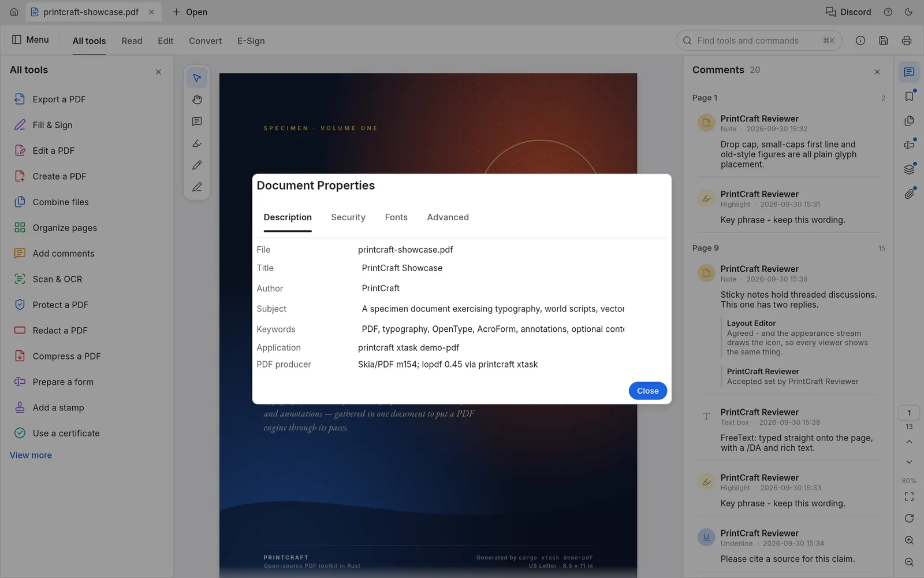This screenshot has height=578, width=924.
Task: Toggle dark mode moon icon
Action: pos(908,12)
